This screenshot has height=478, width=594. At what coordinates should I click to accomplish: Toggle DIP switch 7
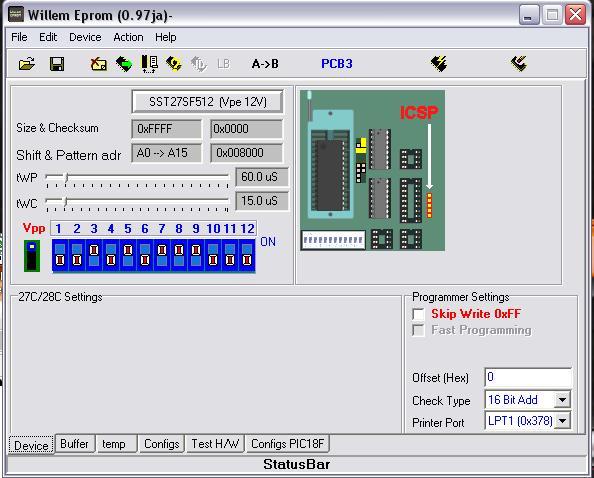pos(162,256)
